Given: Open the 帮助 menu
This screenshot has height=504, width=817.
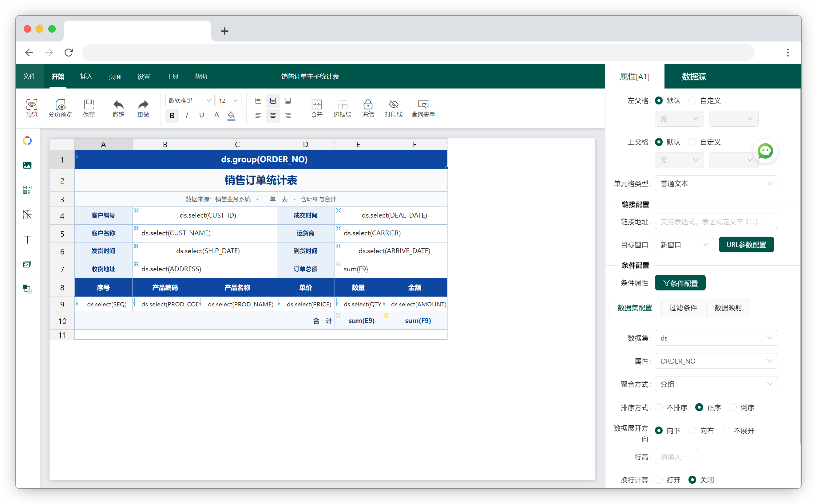Looking at the screenshot, I should pos(201,76).
